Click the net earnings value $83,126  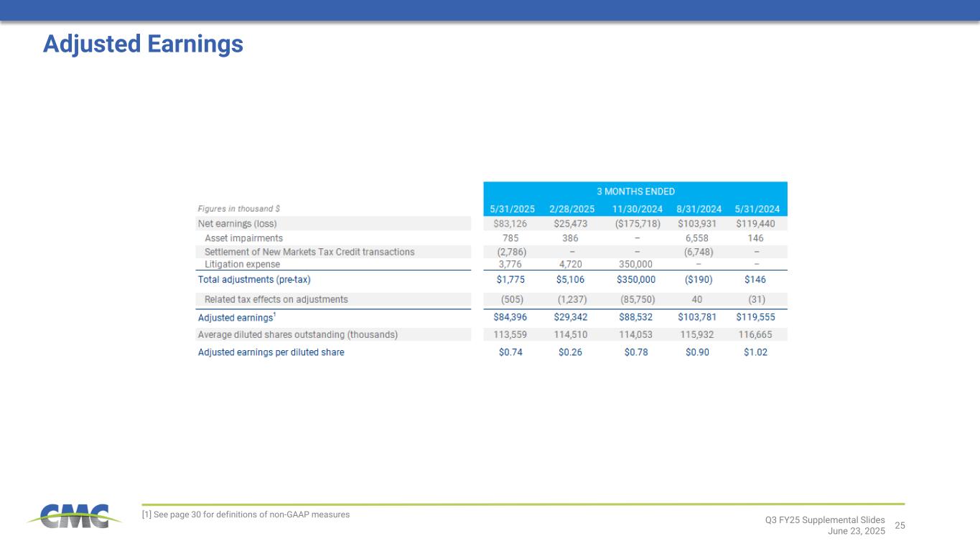(x=510, y=223)
